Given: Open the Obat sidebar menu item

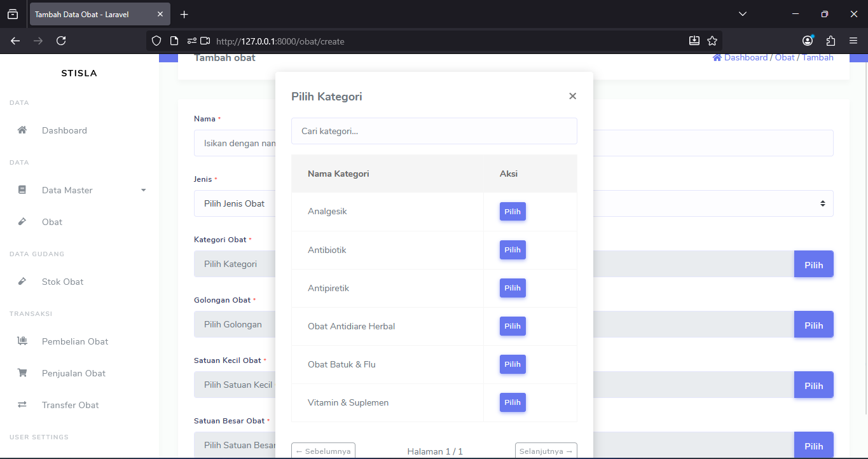Looking at the screenshot, I should point(52,222).
